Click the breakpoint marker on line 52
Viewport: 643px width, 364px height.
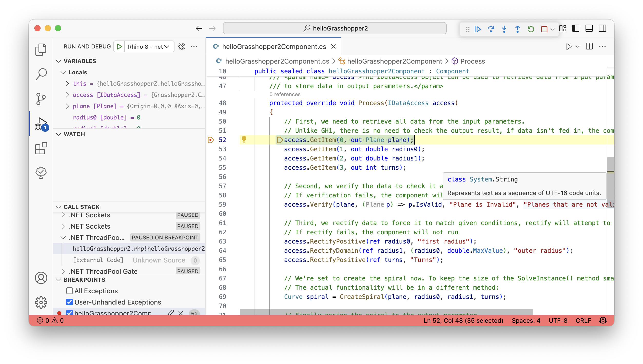click(211, 140)
